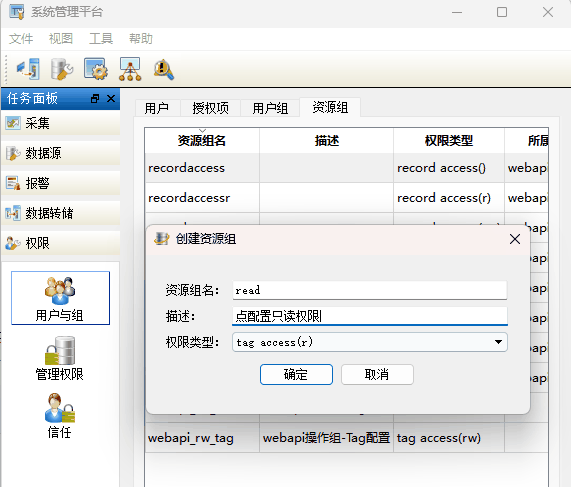Float the 任务面板 panel

click(95, 98)
